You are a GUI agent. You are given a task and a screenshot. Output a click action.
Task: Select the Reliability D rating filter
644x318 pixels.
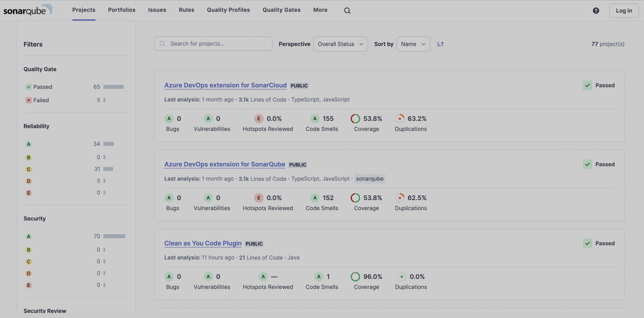[29, 181]
